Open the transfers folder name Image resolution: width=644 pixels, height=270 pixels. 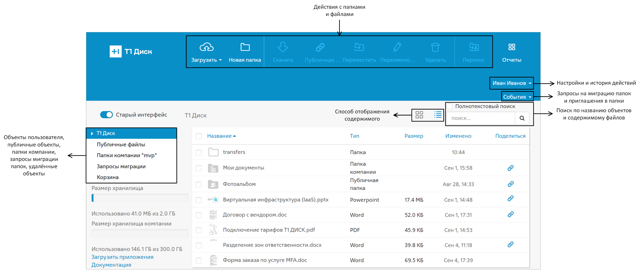(234, 152)
